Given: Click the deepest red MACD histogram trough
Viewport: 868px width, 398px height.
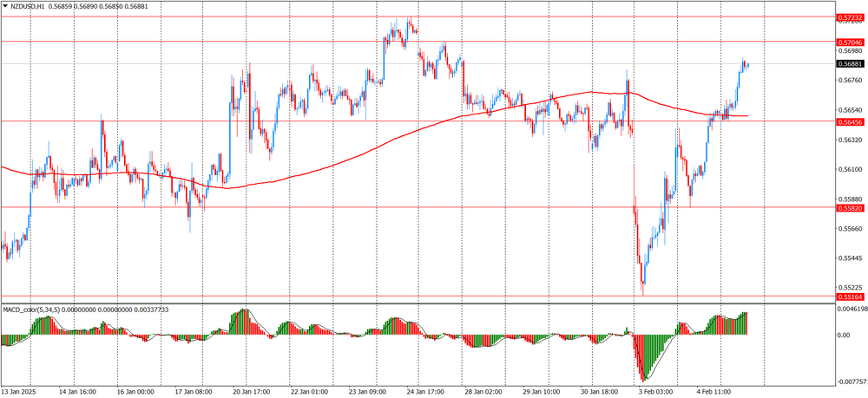Looking at the screenshot, I should [644, 378].
